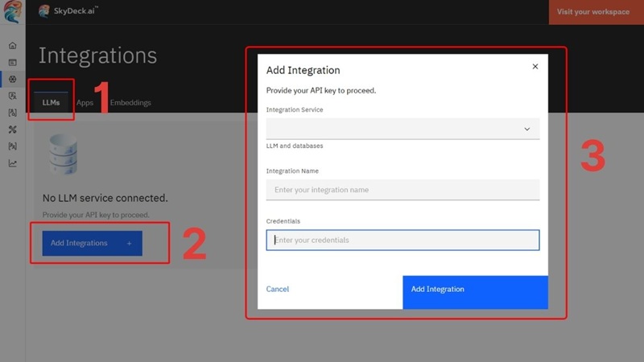The width and height of the screenshot is (644, 362).
Task: Click the Add Integrations + button
Action: coord(91,243)
